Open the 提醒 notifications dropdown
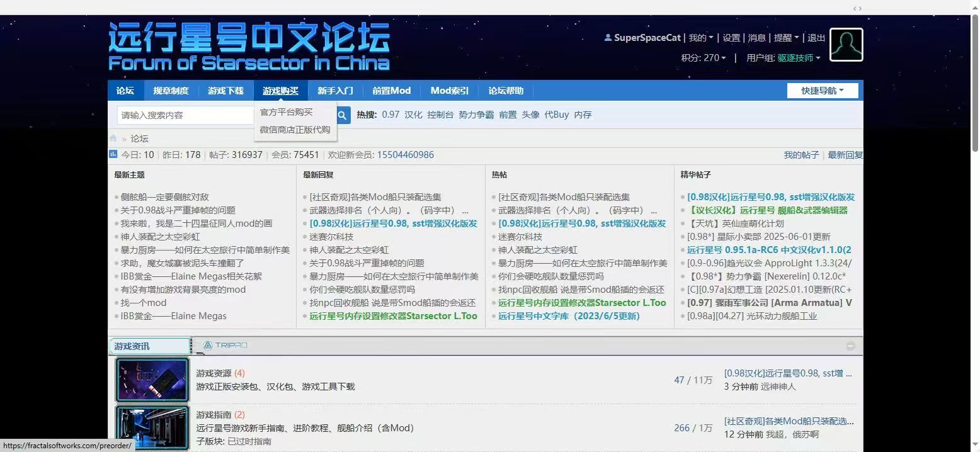980x452 pixels. click(786, 38)
